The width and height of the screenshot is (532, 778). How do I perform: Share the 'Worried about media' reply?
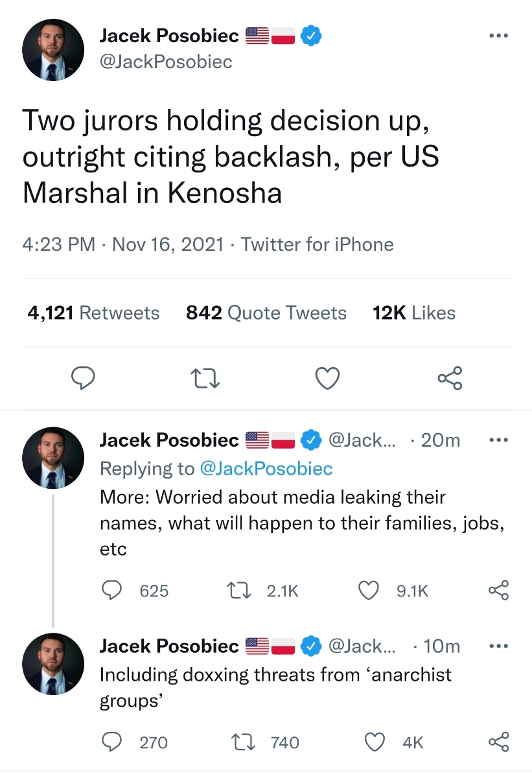click(x=498, y=590)
